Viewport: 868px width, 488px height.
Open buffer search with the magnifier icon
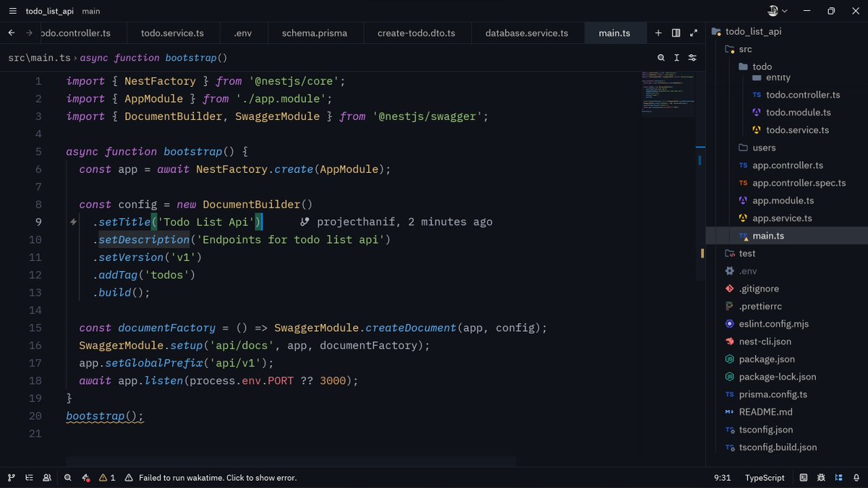[x=661, y=58]
